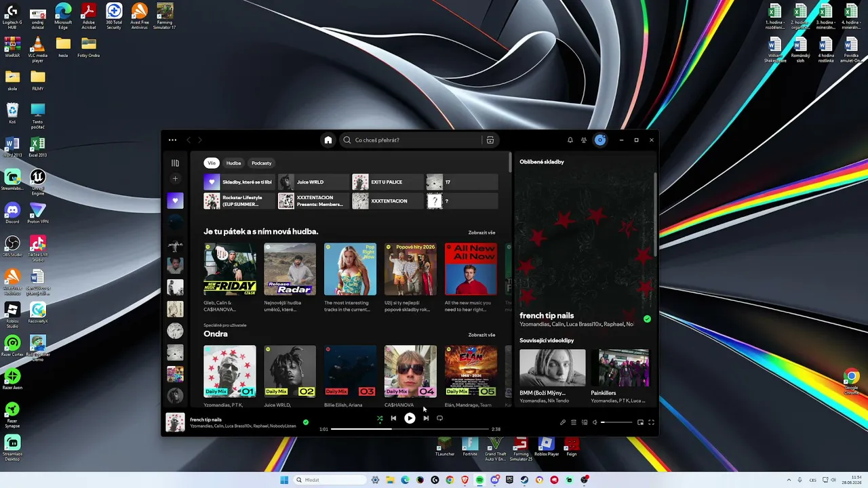Open the XXXTENTACION shortcut tile
This screenshot has width=868, height=488.
pos(387,201)
